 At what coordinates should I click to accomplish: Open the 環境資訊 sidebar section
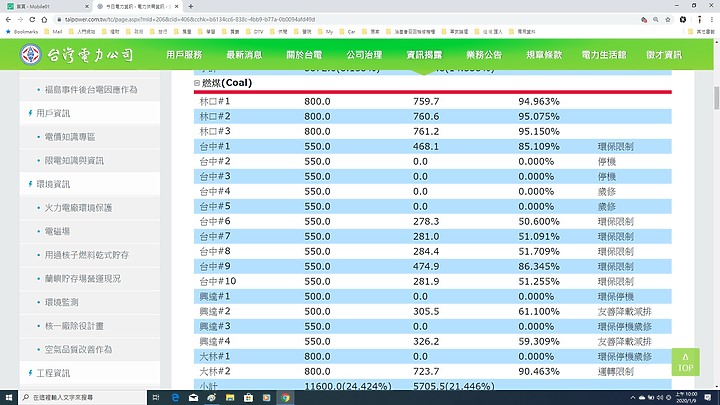[53, 184]
